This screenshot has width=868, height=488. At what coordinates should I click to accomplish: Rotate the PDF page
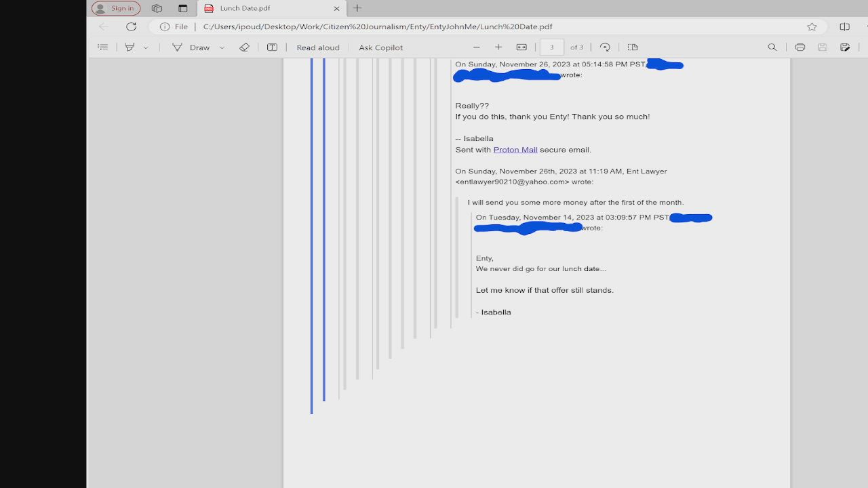(606, 47)
